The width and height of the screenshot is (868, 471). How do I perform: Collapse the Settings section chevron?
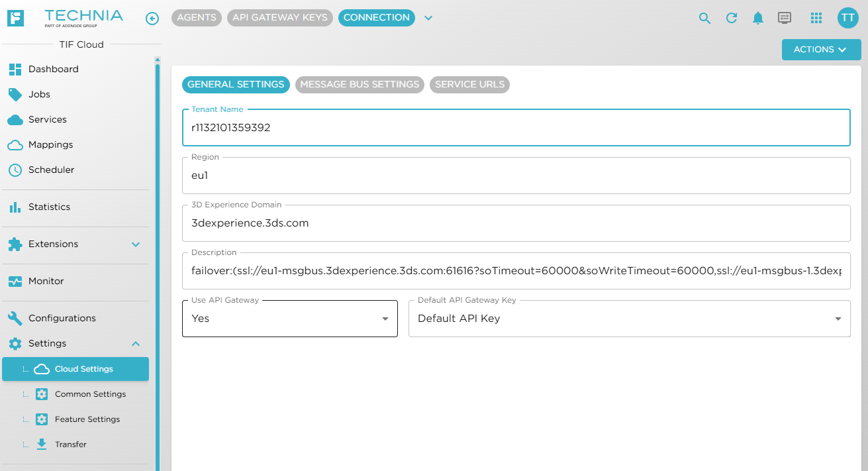[136, 344]
